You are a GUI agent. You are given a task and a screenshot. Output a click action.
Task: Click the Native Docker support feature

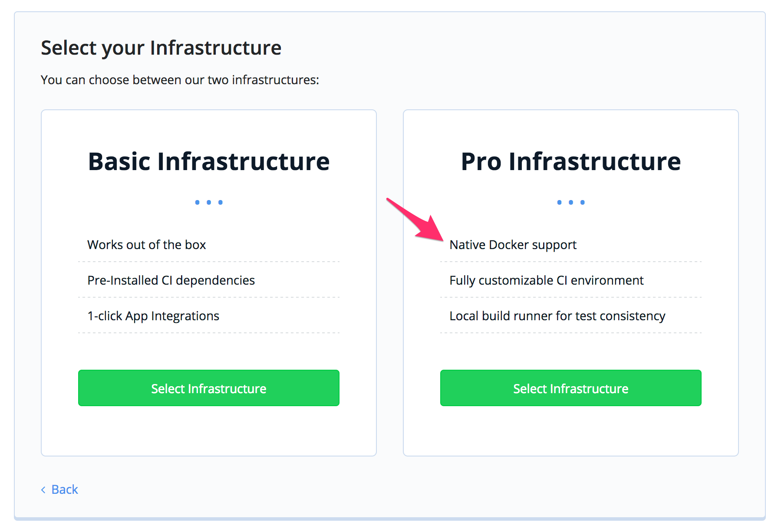pyautogui.click(x=513, y=245)
